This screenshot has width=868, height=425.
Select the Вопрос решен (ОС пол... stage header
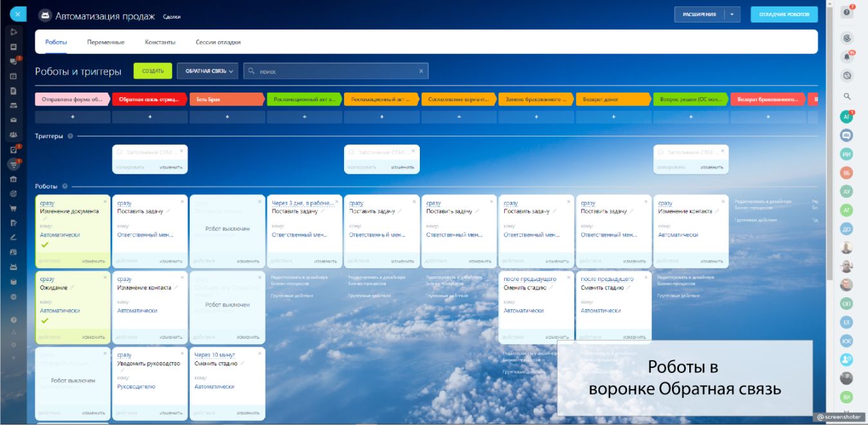point(690,99)
